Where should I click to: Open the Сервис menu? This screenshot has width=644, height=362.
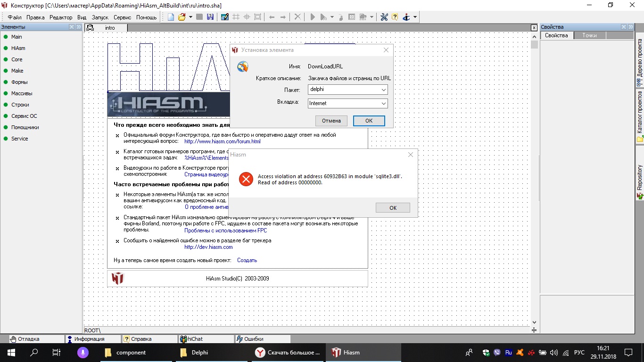click(123, 17)
